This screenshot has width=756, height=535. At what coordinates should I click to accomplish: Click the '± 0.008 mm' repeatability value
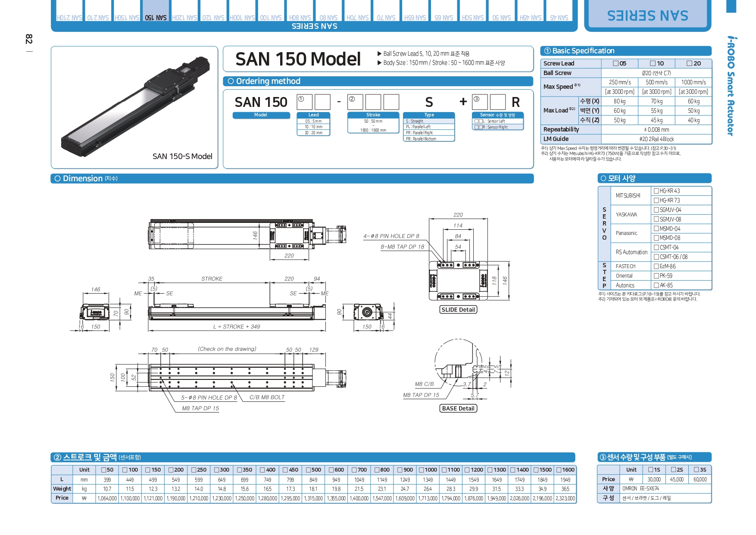click(656, 130)
